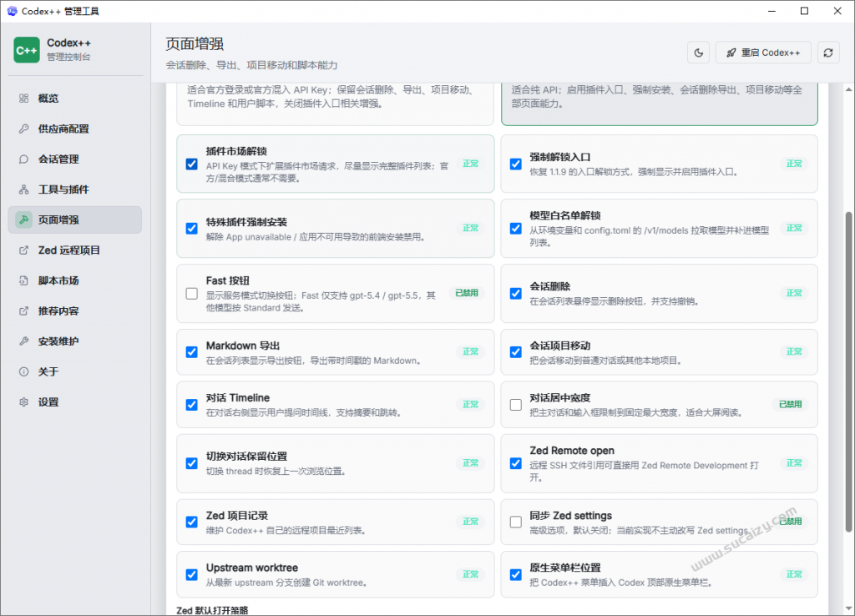Click 正常 badge on 会话删除 card

(x=794, y=293)
